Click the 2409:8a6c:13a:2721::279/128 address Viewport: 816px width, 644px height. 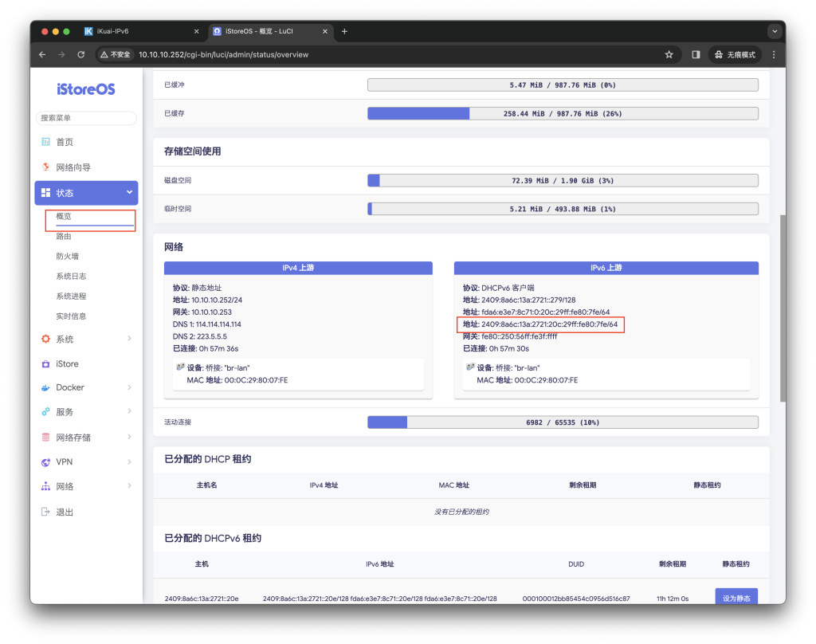tap(528, 300)
